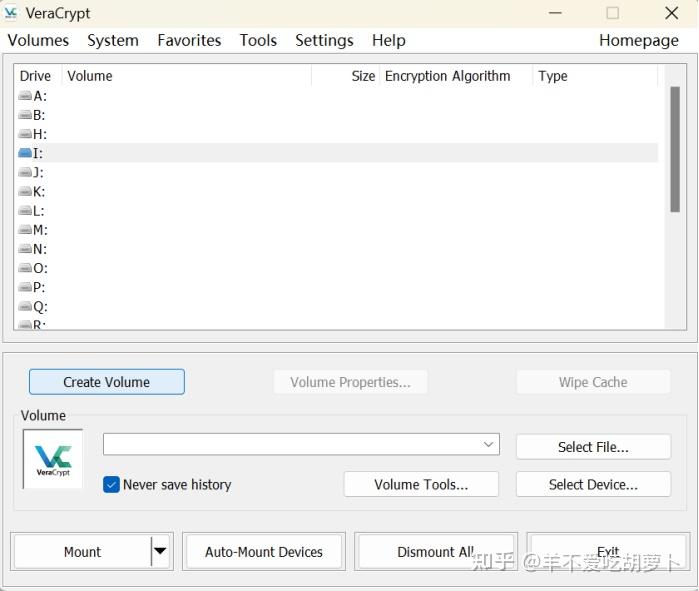Toggle the Never save history checkbox
Viewport: 699px width, 591px height.
pos(111,484)
